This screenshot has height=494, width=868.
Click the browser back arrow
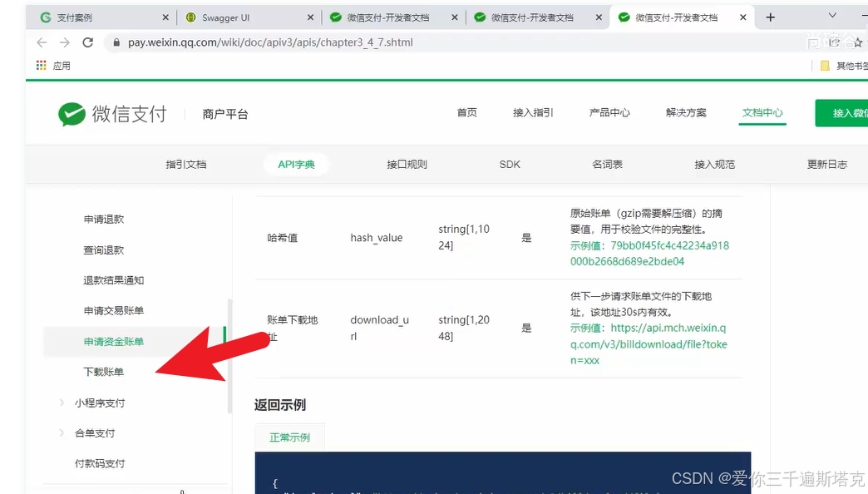coord(42,42)
